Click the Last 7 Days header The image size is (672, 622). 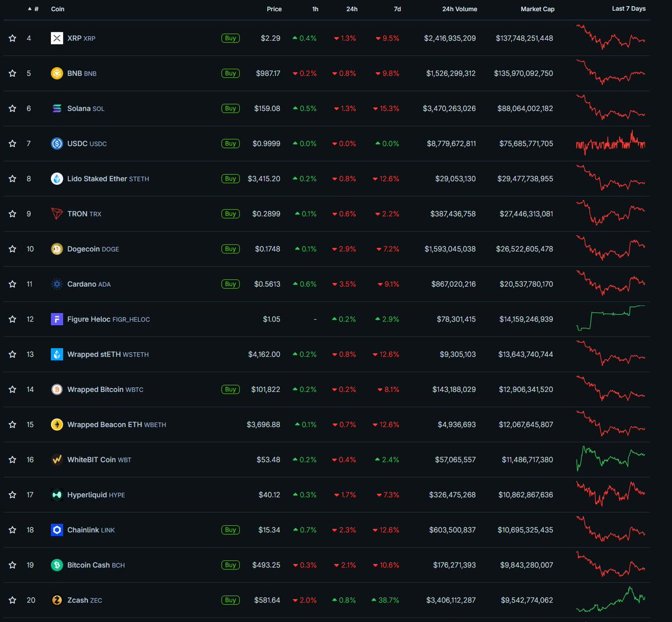coord(629,9)
